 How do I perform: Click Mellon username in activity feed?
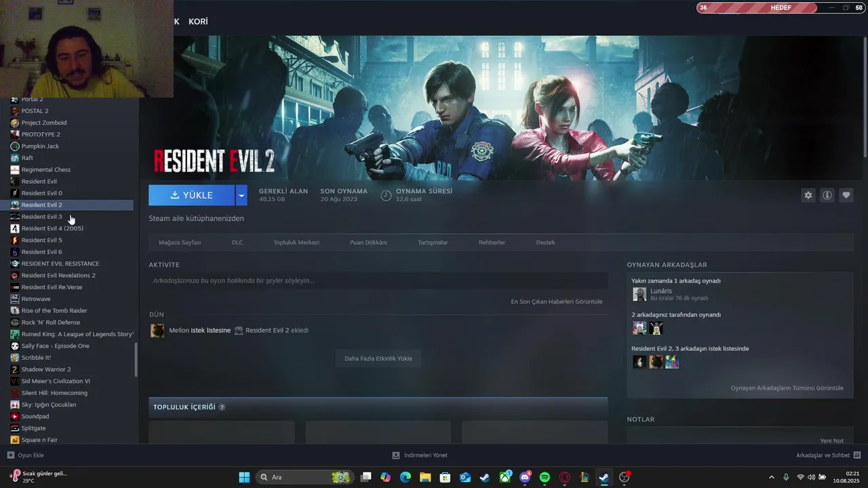(179, 331)
